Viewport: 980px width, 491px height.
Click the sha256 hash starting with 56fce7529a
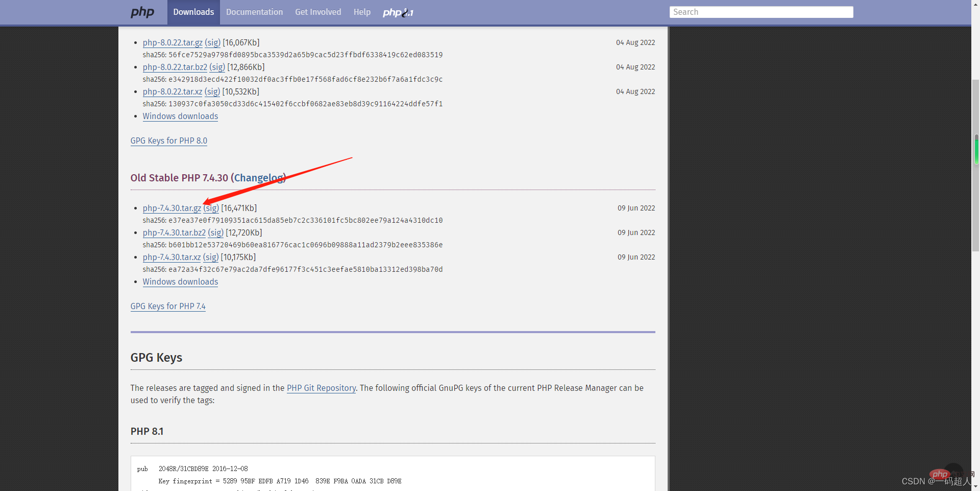click(306, 55)
